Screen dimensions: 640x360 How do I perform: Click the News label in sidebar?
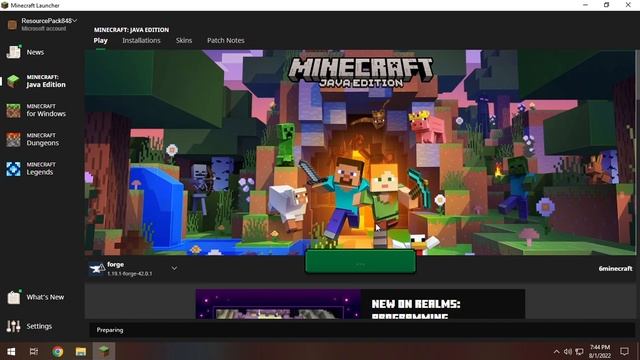click(35, 52)
